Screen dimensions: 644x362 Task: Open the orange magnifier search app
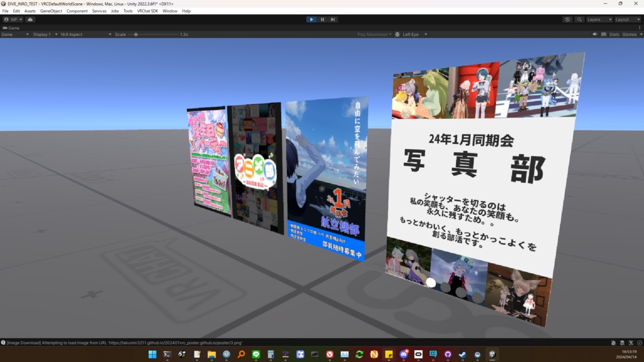point(241,354)
